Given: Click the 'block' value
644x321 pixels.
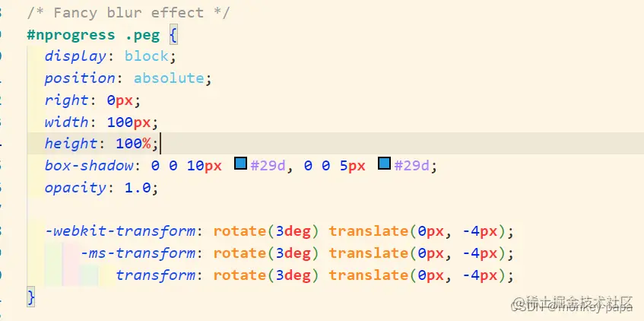Looking at the screenshot, I should (147, 56).
